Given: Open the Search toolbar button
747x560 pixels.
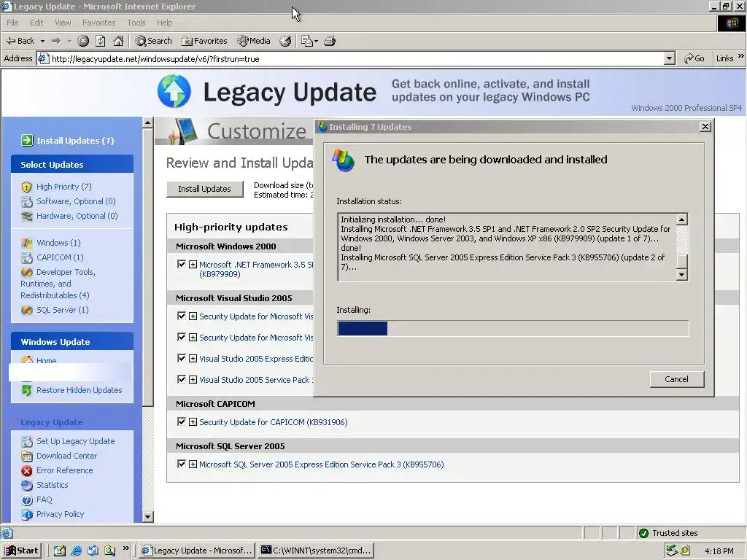Looking at the screenshot, I should 153,41.
